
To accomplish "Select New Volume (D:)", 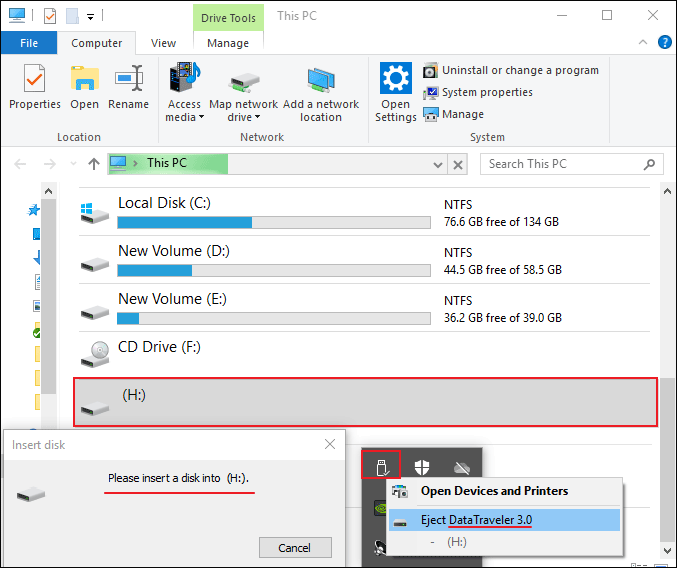I will click(364, 260).
